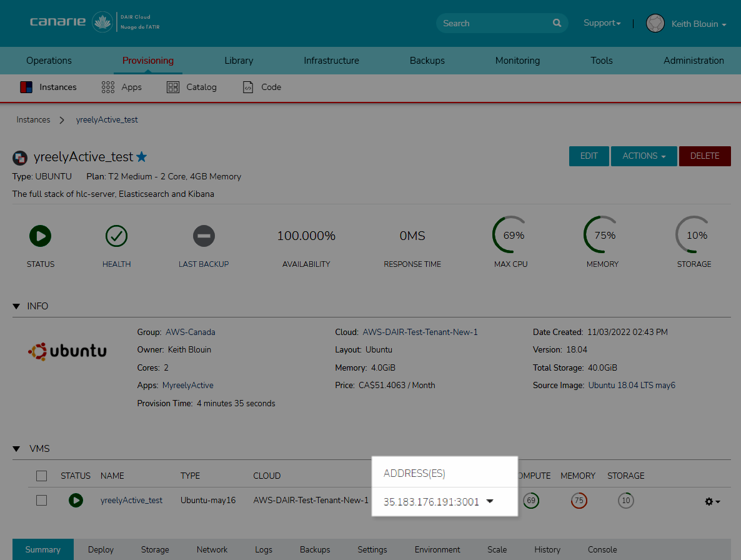Image resolution: width=741 pixels, height=560 pixels.
Task: Open the VM row gear menu
Action: click(x=712, y=501)
